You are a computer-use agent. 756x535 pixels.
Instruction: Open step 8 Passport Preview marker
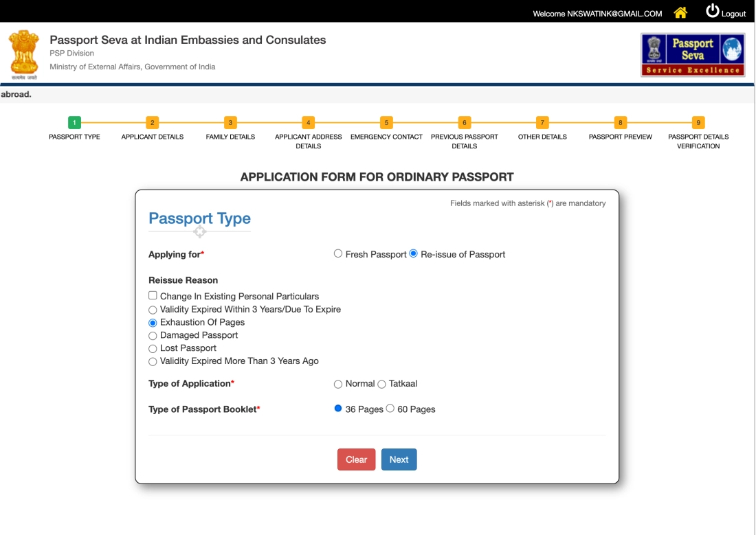click(x=621, y=122)
